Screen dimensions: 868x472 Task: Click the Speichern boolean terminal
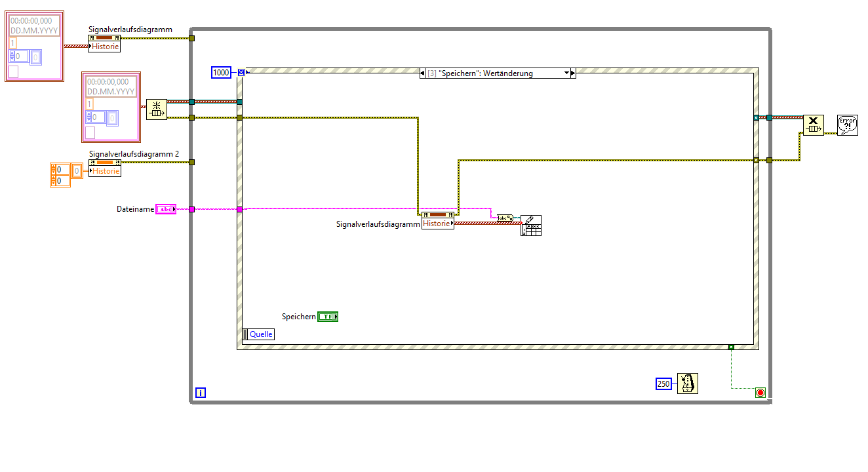[x=328, y=317]
